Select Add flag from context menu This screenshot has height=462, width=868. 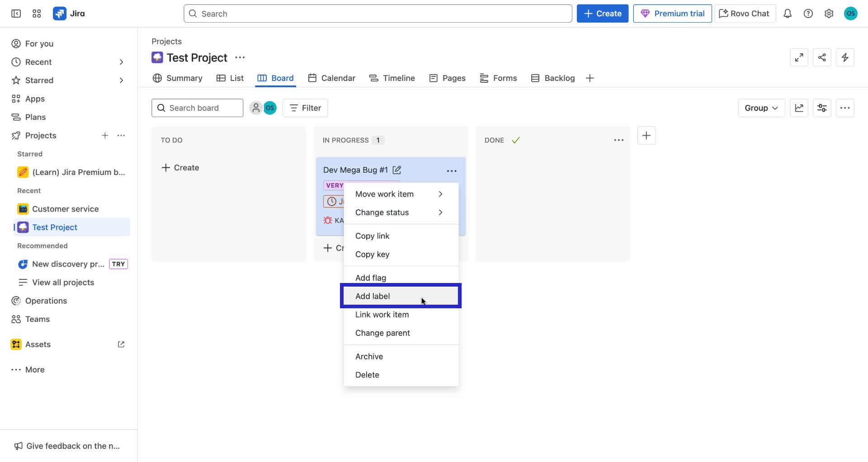[370, 277]
